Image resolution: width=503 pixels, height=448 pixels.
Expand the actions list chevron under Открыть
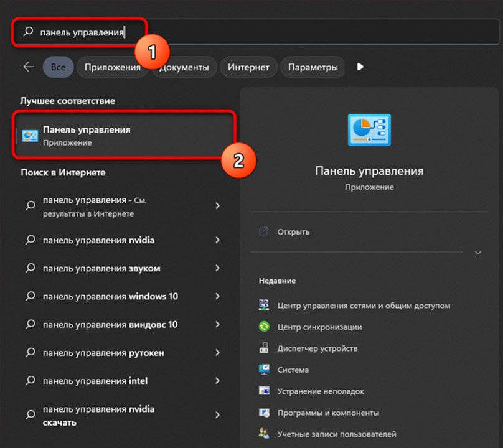pos(478,253)
